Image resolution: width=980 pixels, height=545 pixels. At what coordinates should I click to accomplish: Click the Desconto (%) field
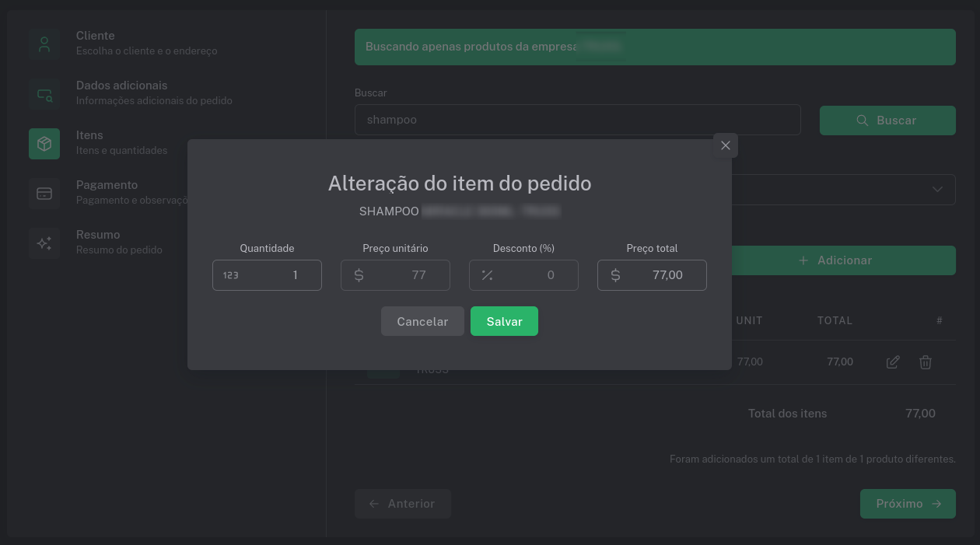(523, 275)
